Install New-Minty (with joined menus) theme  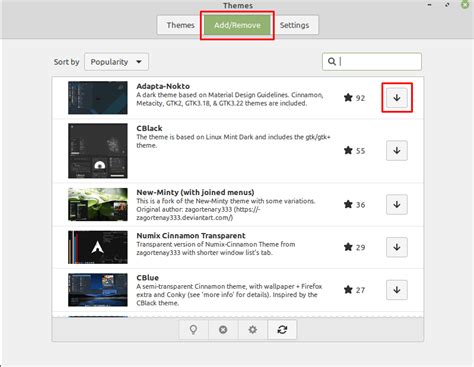tap(397, 204)
